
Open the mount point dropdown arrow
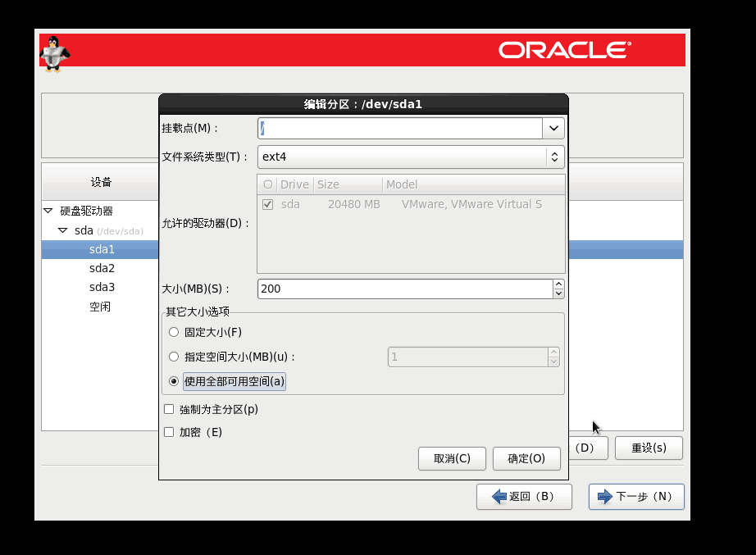tap(553, 129)
